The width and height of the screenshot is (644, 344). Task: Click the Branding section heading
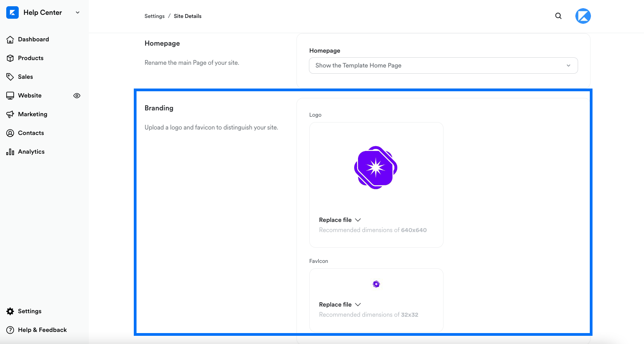coord(159,108)
